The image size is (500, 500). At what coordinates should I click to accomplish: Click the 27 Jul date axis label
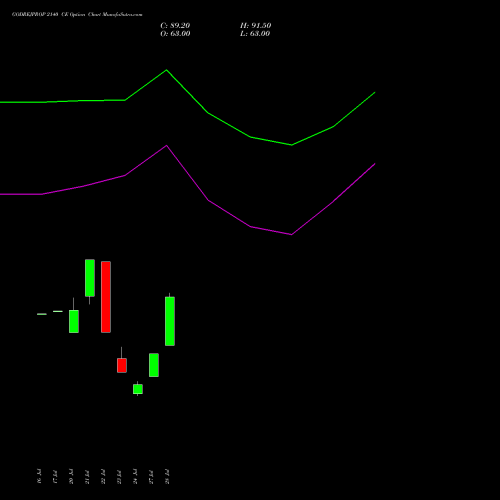[151, 476]
